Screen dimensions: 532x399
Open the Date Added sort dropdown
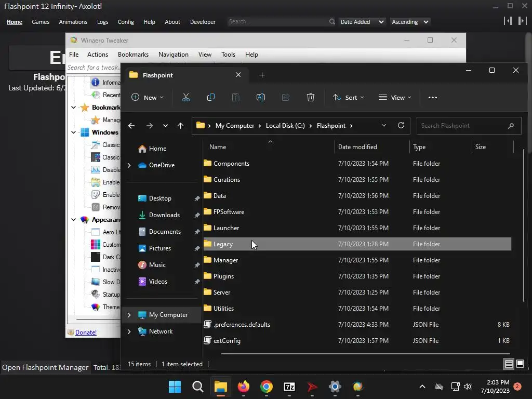point(362,22)
